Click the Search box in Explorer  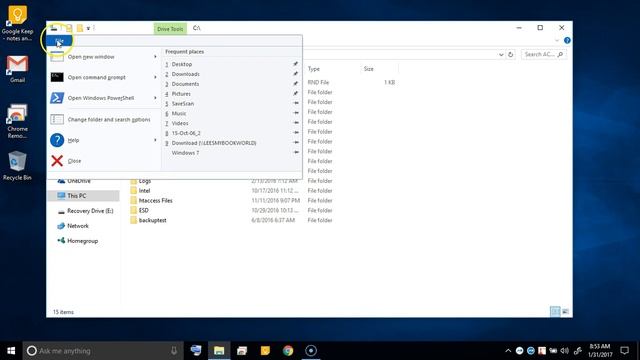pos(544,54)
